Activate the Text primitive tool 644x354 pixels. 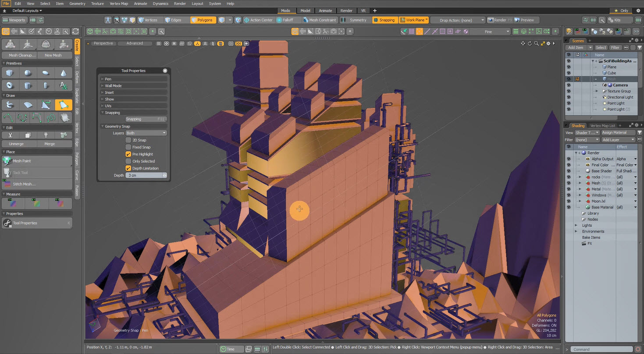(x=64, y=86)
